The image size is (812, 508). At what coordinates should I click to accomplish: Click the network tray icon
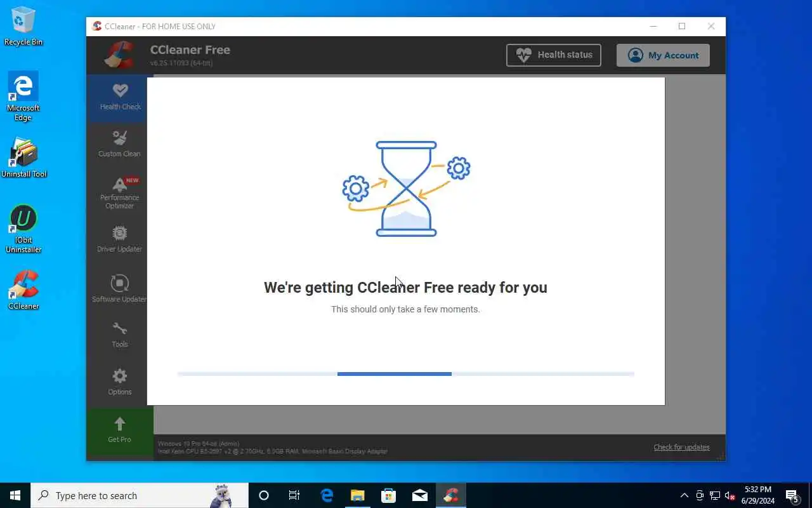(x=715, y=495)
